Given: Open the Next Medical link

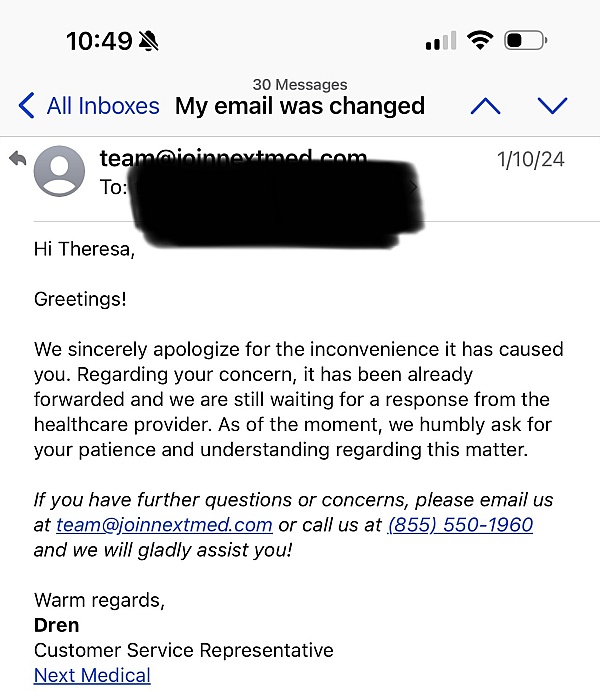Looking at the screenshot, I should 92,675.
